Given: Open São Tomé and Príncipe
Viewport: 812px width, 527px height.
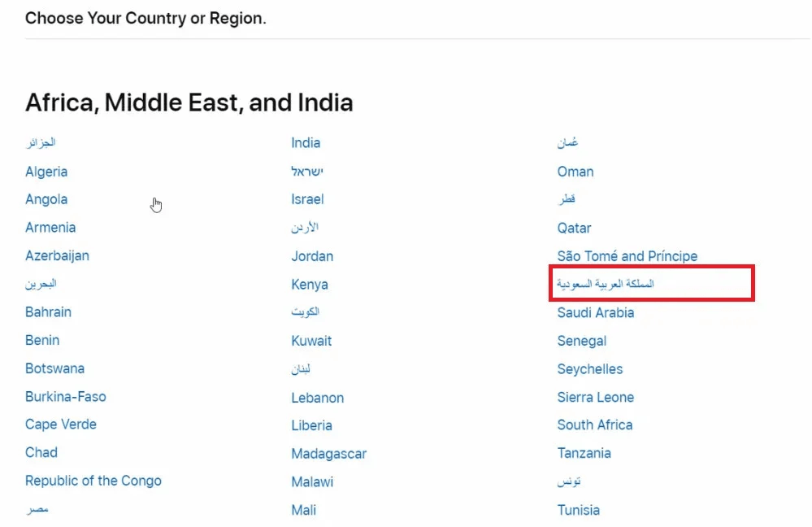Looking at the screenshot, I should tap(627, 256).
